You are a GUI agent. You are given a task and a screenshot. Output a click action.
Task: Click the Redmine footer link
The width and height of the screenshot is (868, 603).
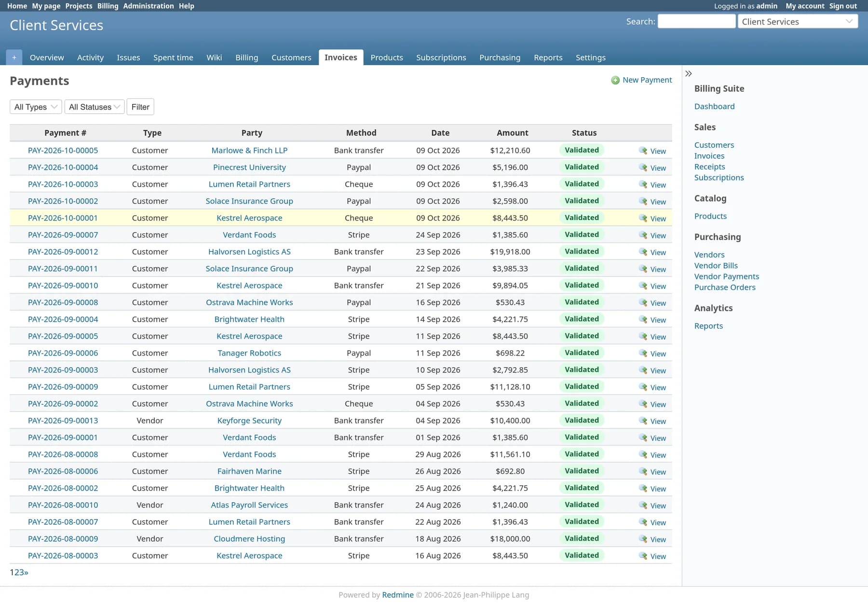(x=397, y=595)
